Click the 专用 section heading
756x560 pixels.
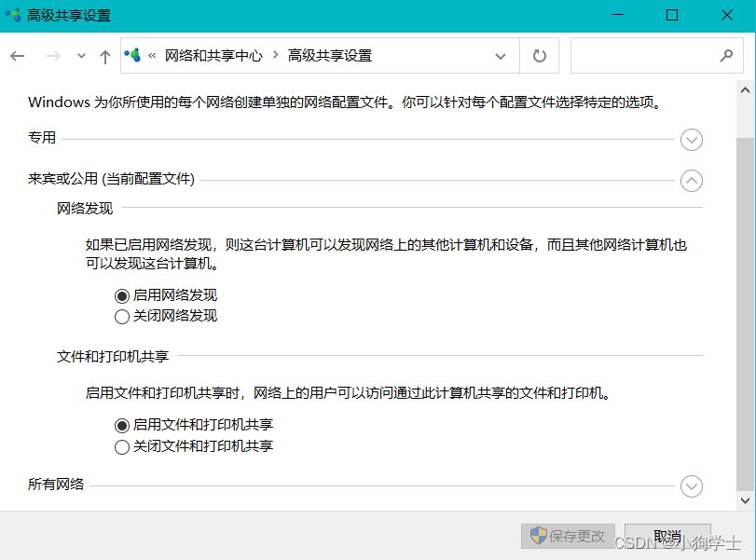(42, 138)
